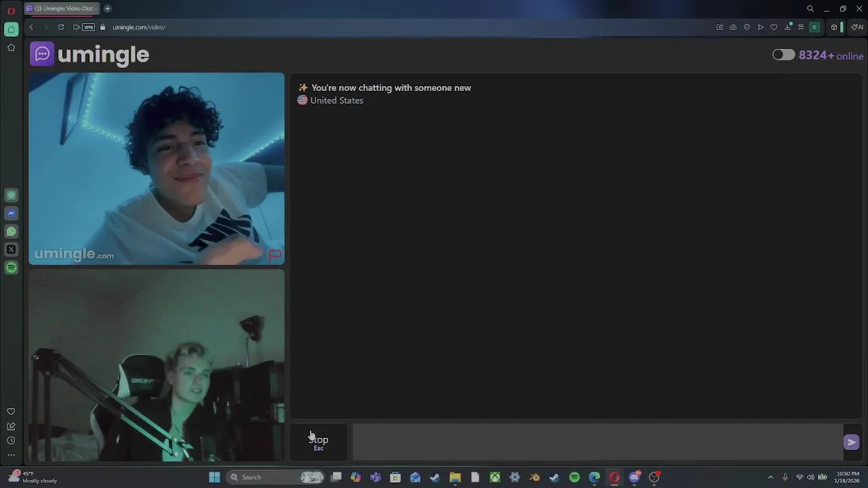Click the stranger's video feed
Screen dimensions: 868x488
[157, 168]
